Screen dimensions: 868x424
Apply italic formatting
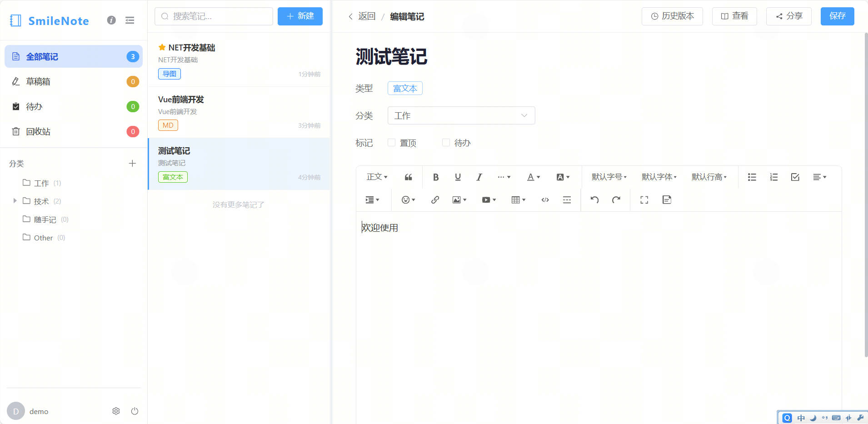pos(479,177)
